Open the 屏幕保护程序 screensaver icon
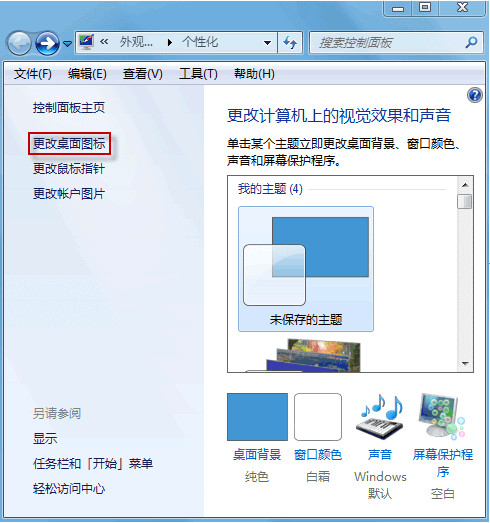490x523 pixels. click(442, 417)
